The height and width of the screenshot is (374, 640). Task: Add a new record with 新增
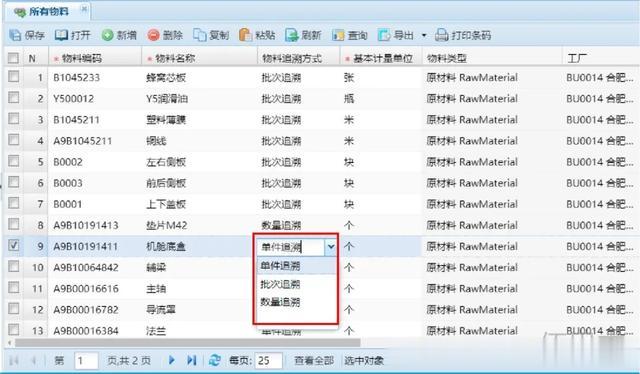119,36
